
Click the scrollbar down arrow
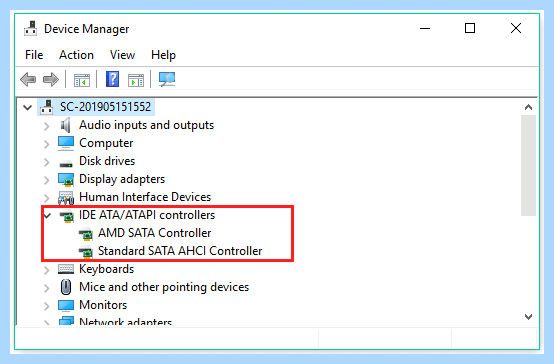[x=528, y=317]
